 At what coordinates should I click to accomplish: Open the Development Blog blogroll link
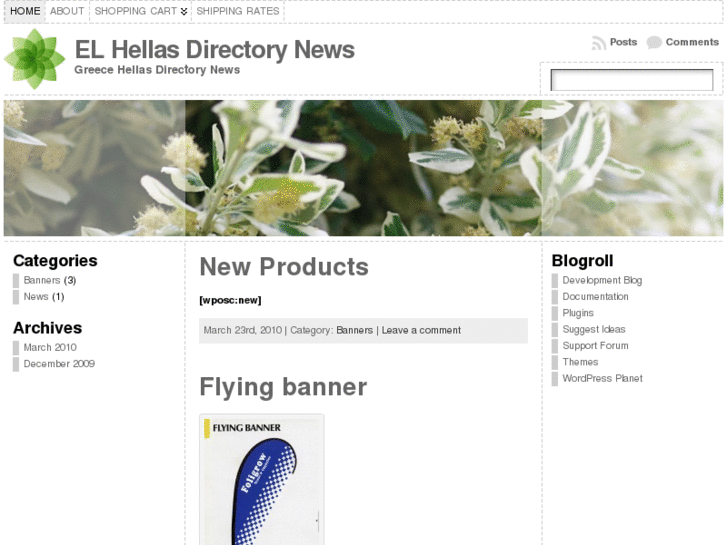(602, 280)
